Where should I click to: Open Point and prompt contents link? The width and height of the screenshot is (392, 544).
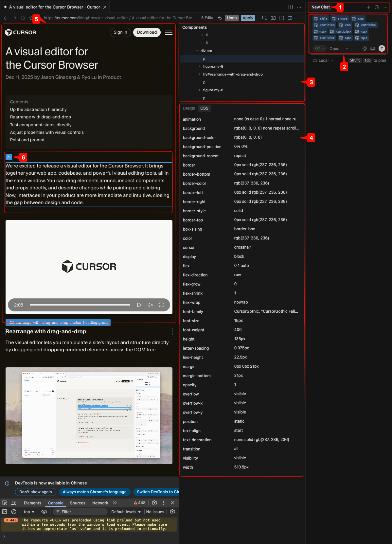coord(27,140)
